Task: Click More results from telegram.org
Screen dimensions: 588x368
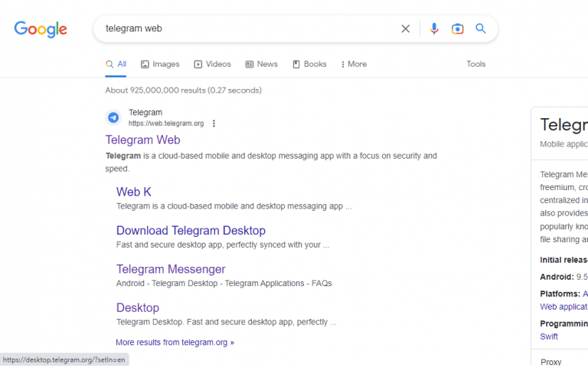Action: pyautogui.click(x=175, y=343)
